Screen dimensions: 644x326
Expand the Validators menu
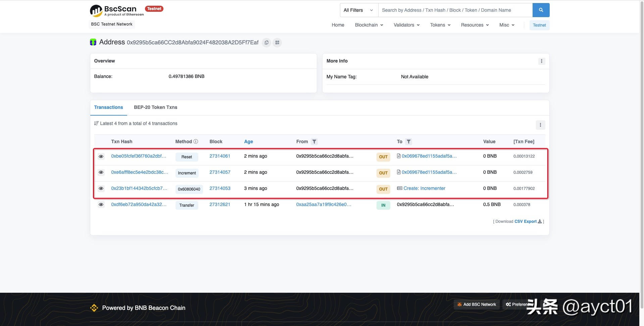[x=406, y=25]
